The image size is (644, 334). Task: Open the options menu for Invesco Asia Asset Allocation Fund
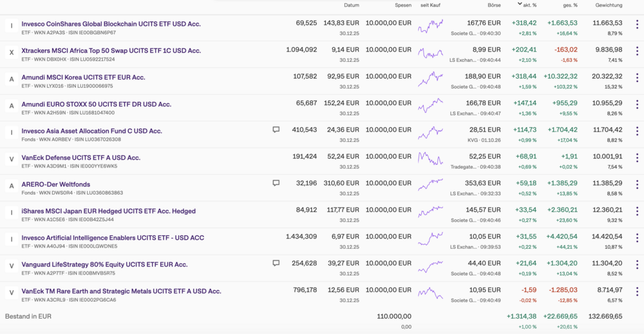637,132
